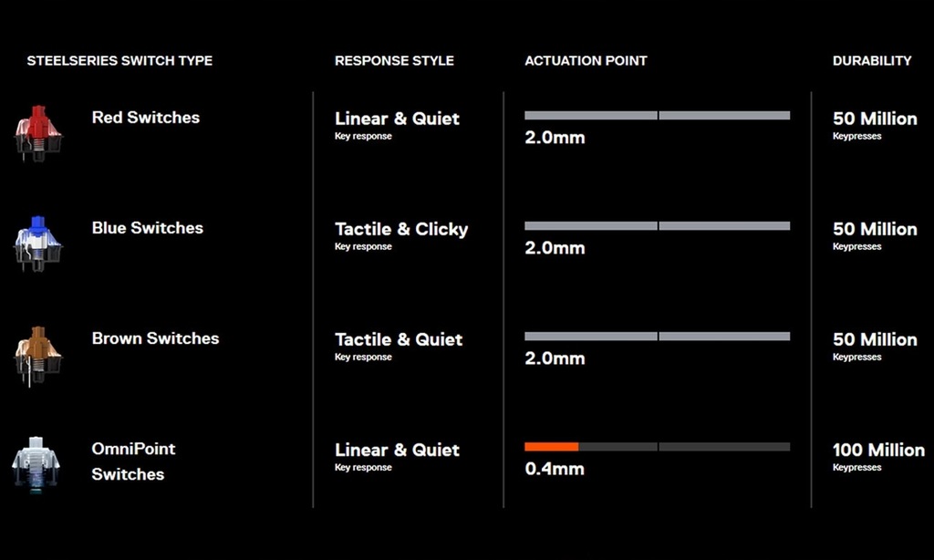Click the Durability column header
This screenshot has width=934, height=560.
click(872, 61)
